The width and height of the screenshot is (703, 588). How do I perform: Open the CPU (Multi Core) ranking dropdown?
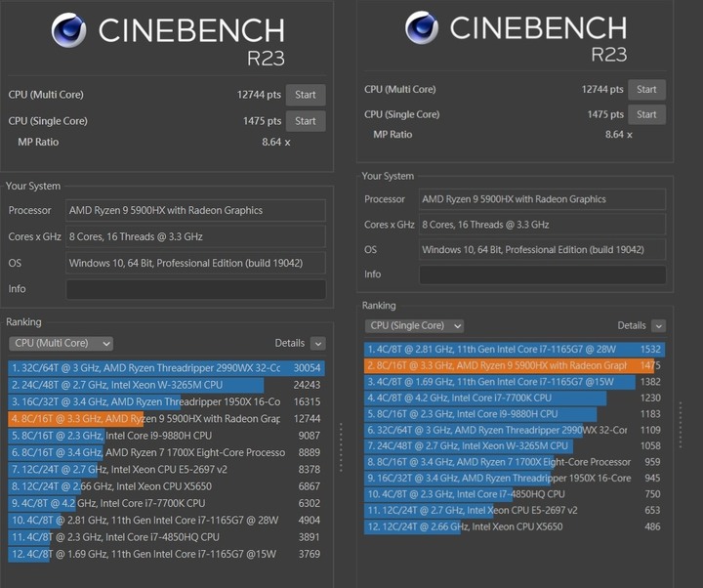coord(61,343)
